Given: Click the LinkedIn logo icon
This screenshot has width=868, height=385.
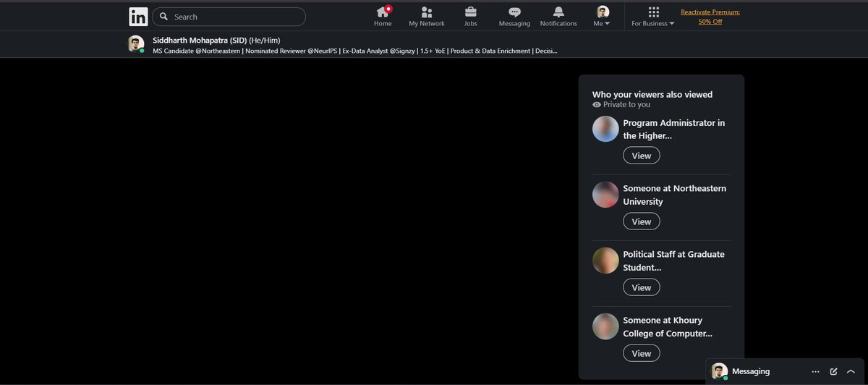Looking at the screenshot, I should click(138, 17).
